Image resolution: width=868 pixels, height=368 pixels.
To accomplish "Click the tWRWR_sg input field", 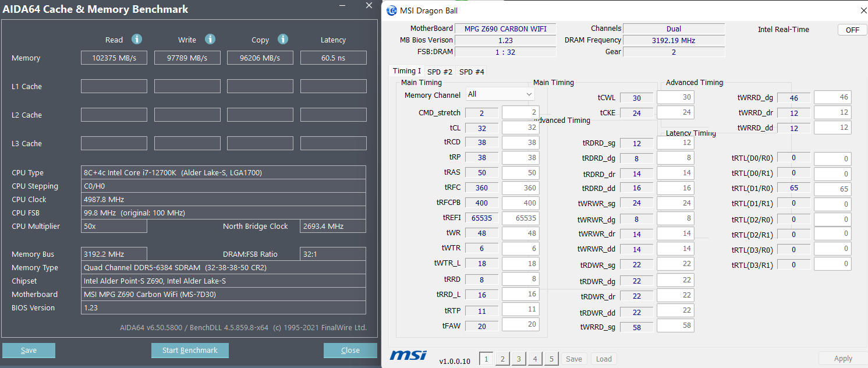I will click(675, 203).
